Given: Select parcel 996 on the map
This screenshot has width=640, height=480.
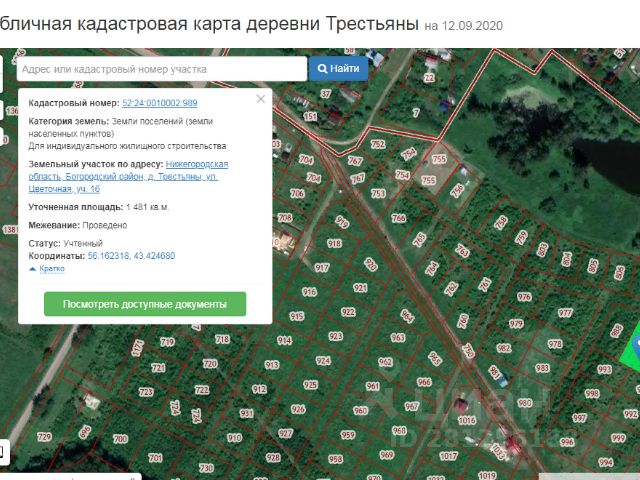Looking at the screenshot, I should click(x=567, y=442).
